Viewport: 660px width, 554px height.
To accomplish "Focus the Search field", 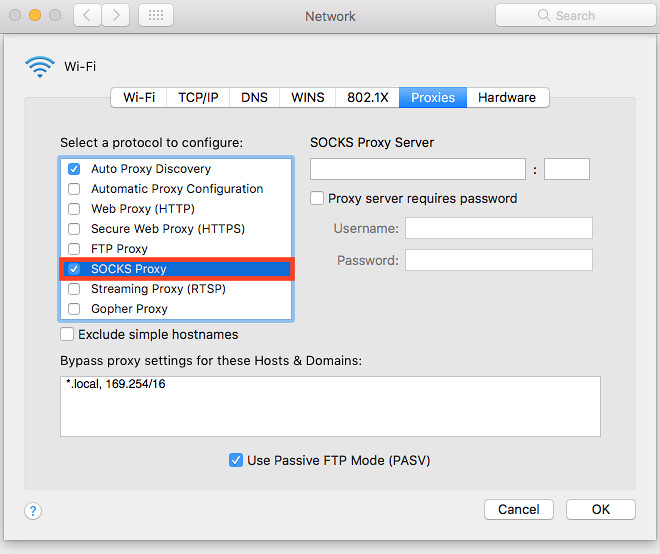I will click(577, 16).
